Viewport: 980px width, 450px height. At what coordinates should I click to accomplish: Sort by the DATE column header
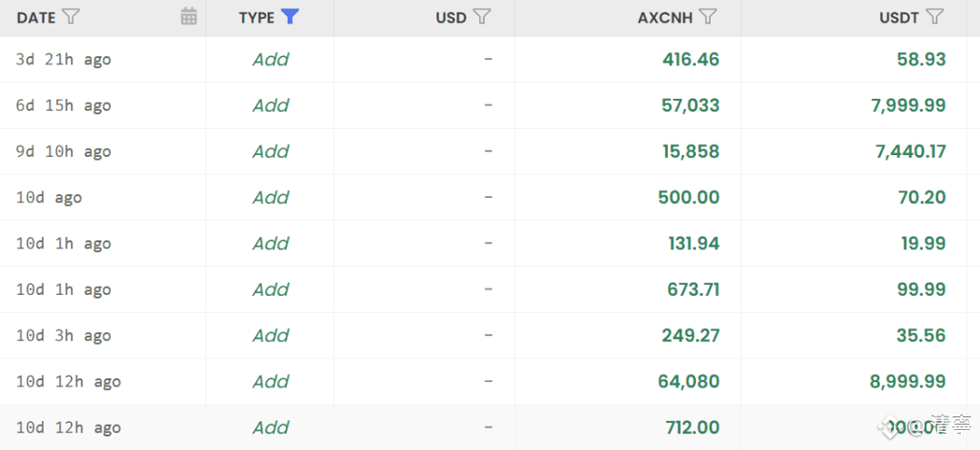coord(36,17)
